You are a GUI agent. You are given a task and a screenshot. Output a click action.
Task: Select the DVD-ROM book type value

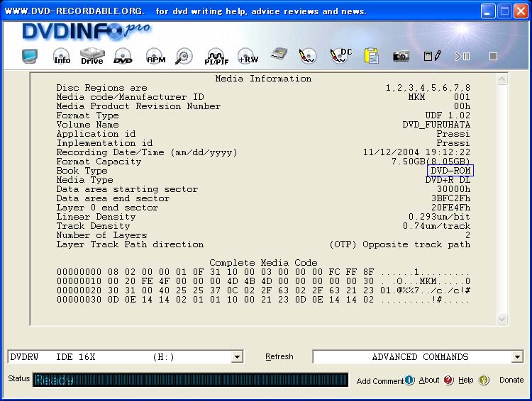[450, 171]
